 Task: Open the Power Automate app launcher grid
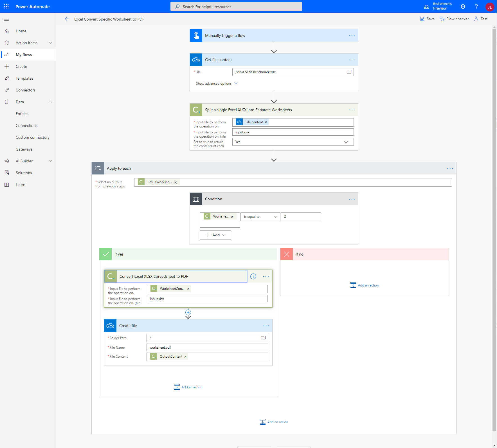[x=6, y=6]
